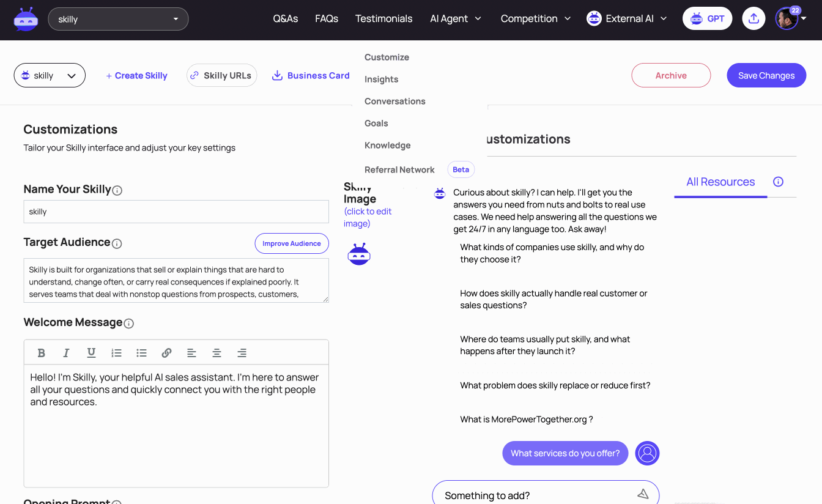Open the skilly selector dropdown in header
This screenshot has height=504, width=822.
(x=118, y=19)
